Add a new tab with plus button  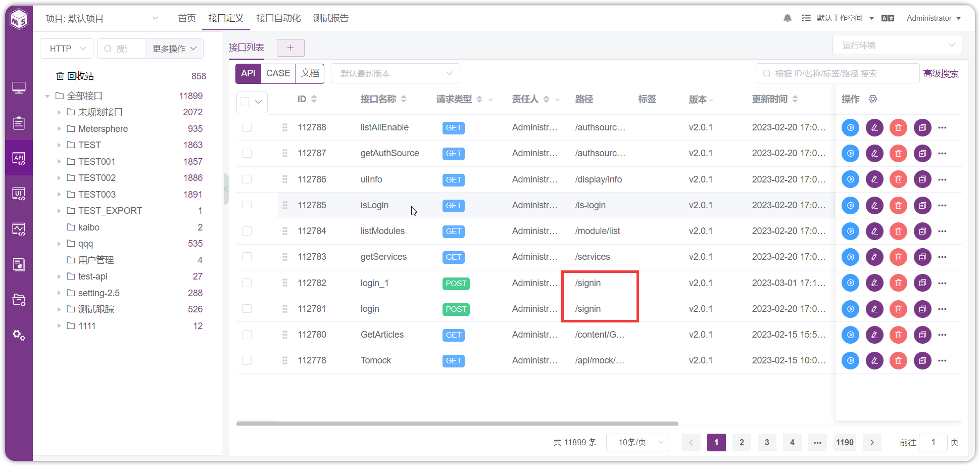[x=290, y=48]
